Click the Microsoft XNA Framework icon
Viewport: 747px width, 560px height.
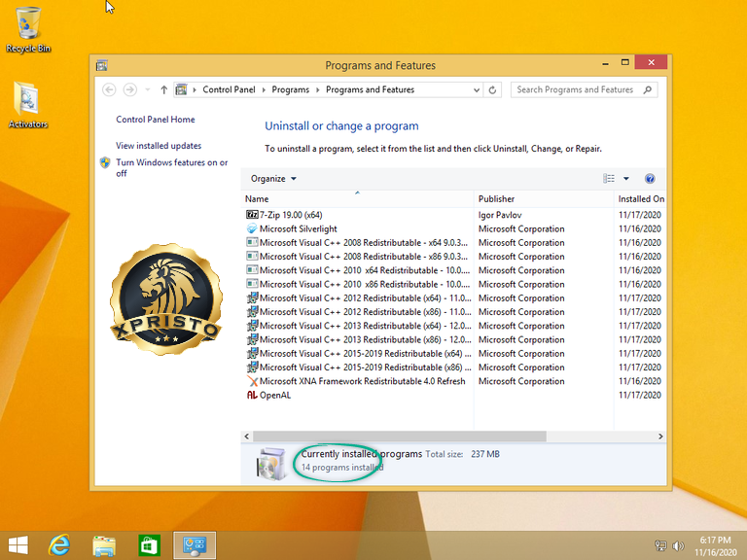coord(252,381)
